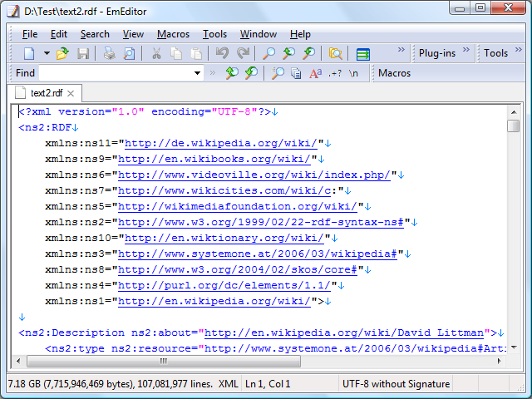
Task: Click Find Next in Find bar
Action: coord(232,72)
